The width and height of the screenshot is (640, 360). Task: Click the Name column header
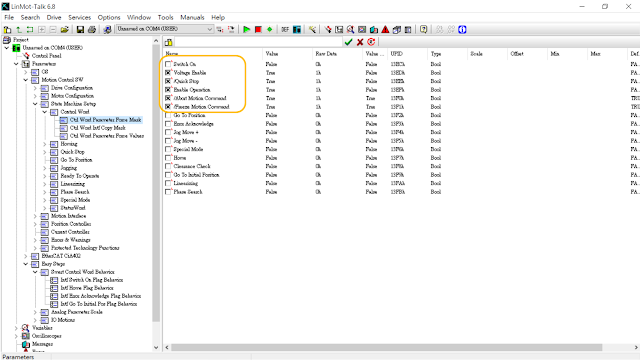click(x=213, y=54)
